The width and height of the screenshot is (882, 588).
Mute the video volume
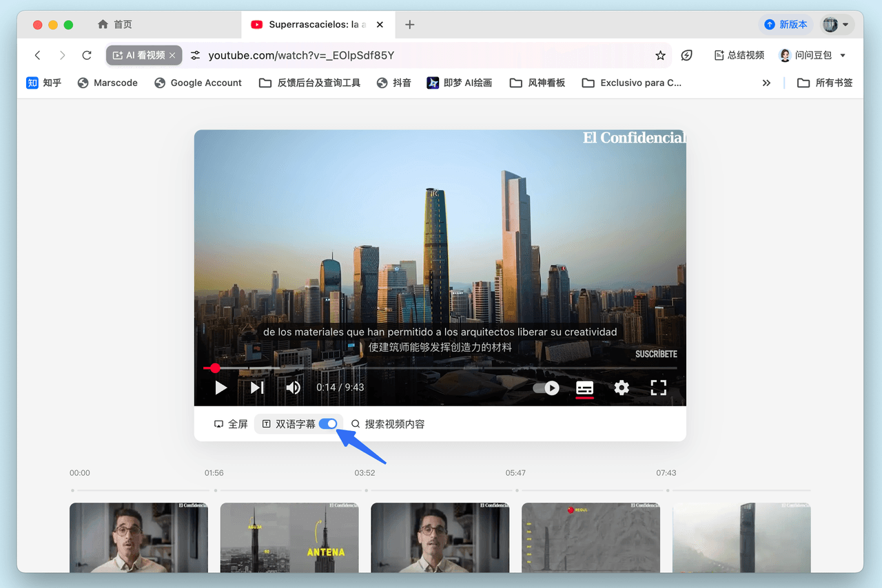point(293,388)
